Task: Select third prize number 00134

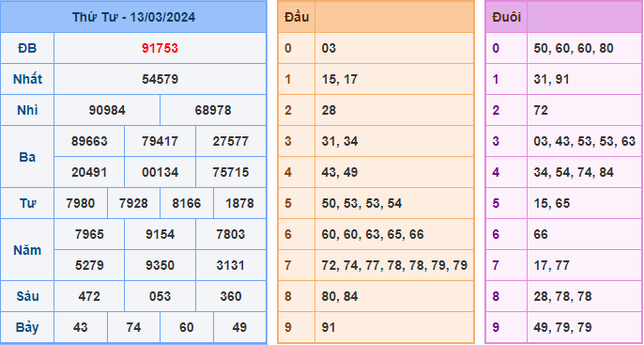Action: click(160, 172)
